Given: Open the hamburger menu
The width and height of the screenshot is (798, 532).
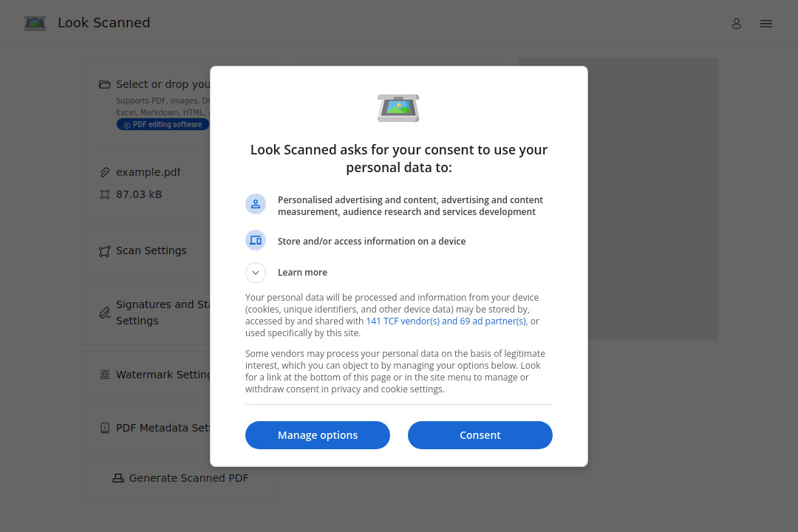Looking at the screenshot, I should click(x=766, y=23).
